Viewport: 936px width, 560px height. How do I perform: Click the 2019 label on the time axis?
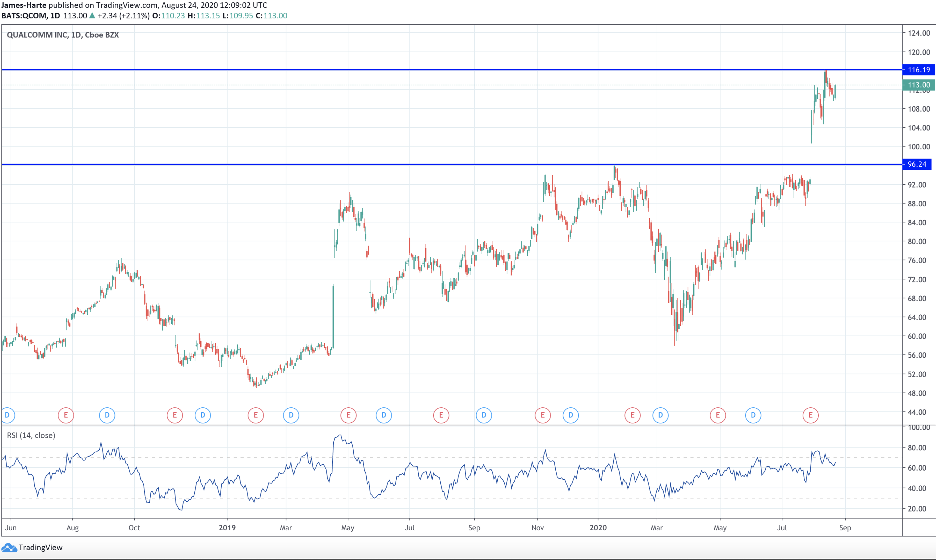click(x=227, y=528)
